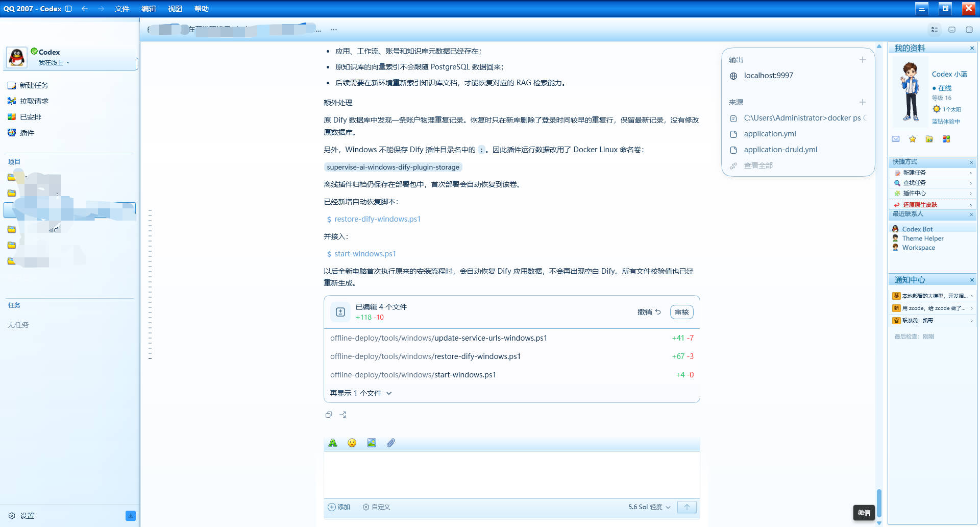Open the 编辑 menu
980x527 pixels.
click(149, 9)
